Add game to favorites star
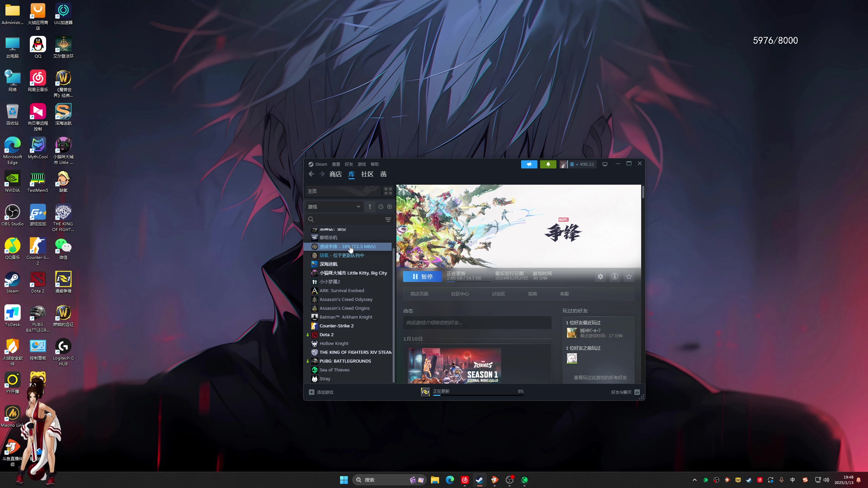This screenshot has height=488, width=868. (x=629, y=277)
